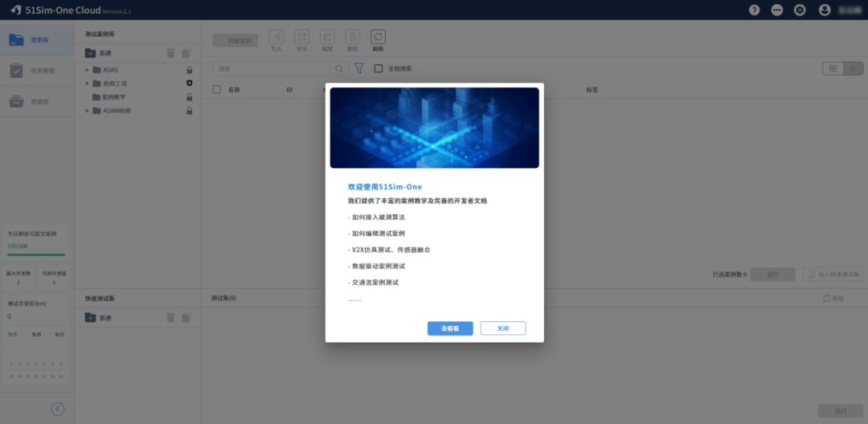
Task: Click the 100/100 remaining cases progress bar
Action: [x=36, y=255]
